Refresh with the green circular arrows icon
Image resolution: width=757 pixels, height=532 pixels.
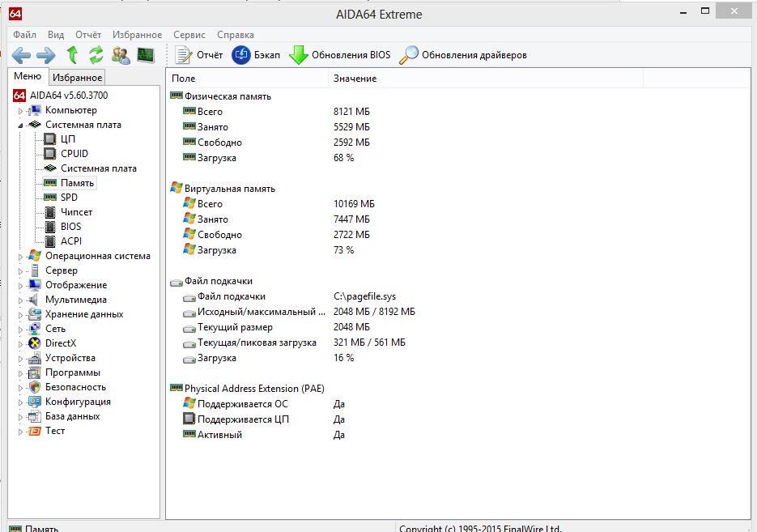click(x=96, y=55)
